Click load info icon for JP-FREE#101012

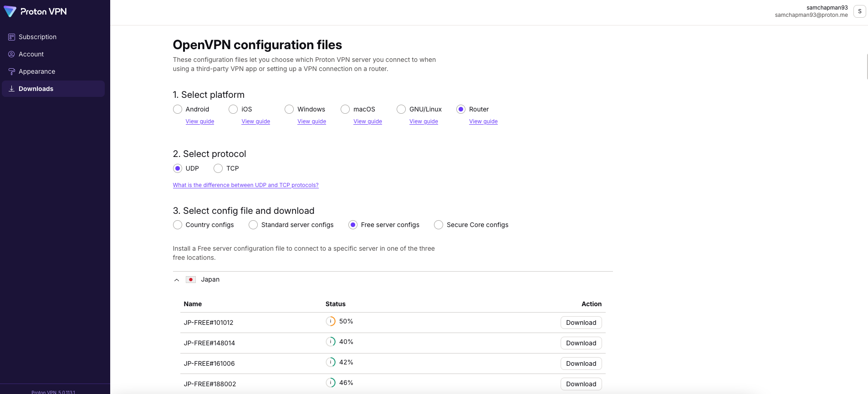tap(331, 321)
